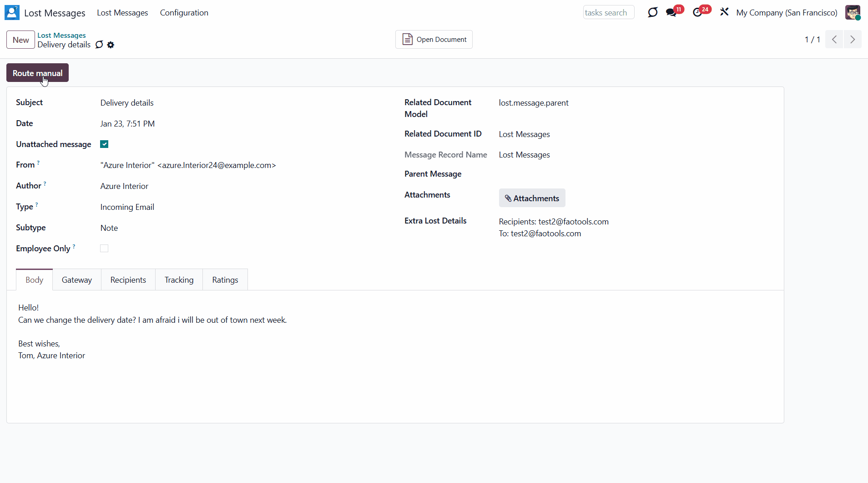The width and height of the screenshot is (868, 483).
Task: Click the tasks search input field
Action: (x=608, y=13)
